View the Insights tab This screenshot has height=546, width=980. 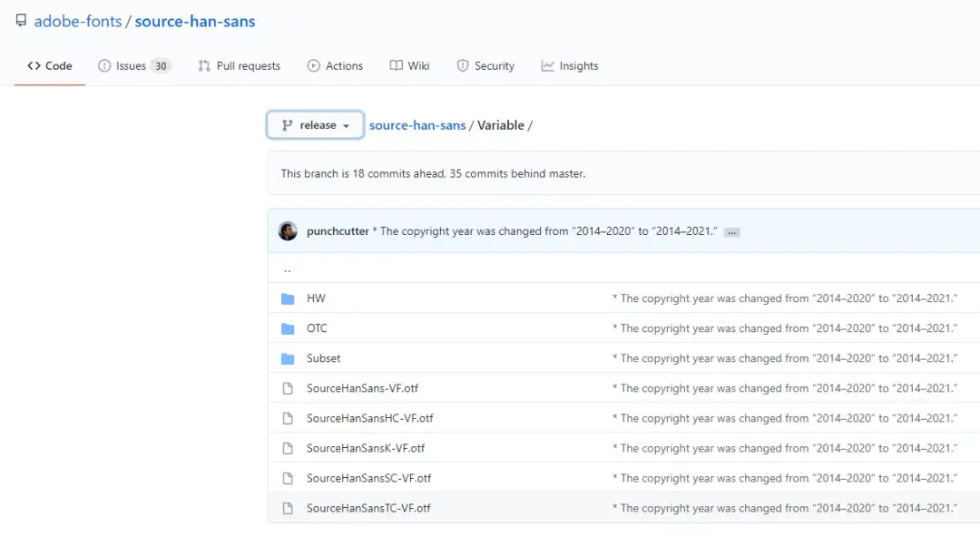(x=570, y=66)
